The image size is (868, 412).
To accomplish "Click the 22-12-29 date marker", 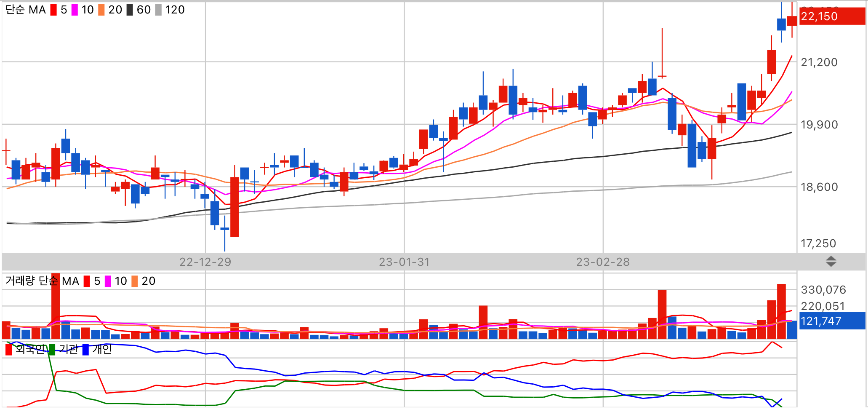I will tap(205, 262).
